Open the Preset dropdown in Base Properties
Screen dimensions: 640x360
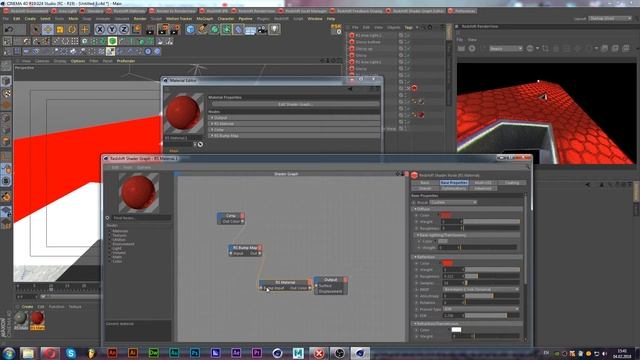453,202
